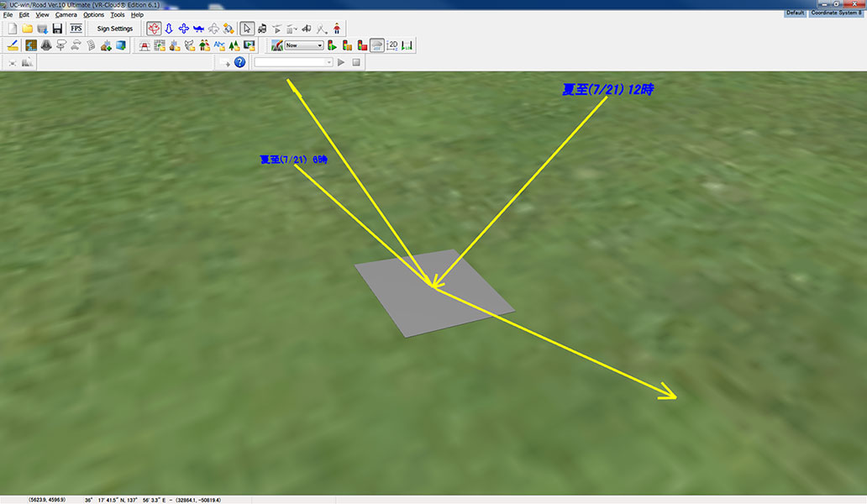Click the red pedestrian walk icon
This screenshot has width=867, height=504.
pos(337,29)
